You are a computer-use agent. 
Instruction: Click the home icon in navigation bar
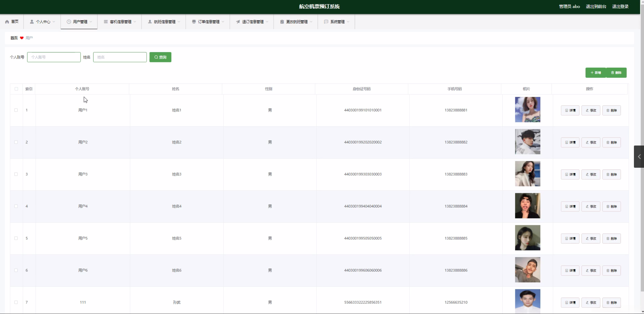click(x=7, y=22)
